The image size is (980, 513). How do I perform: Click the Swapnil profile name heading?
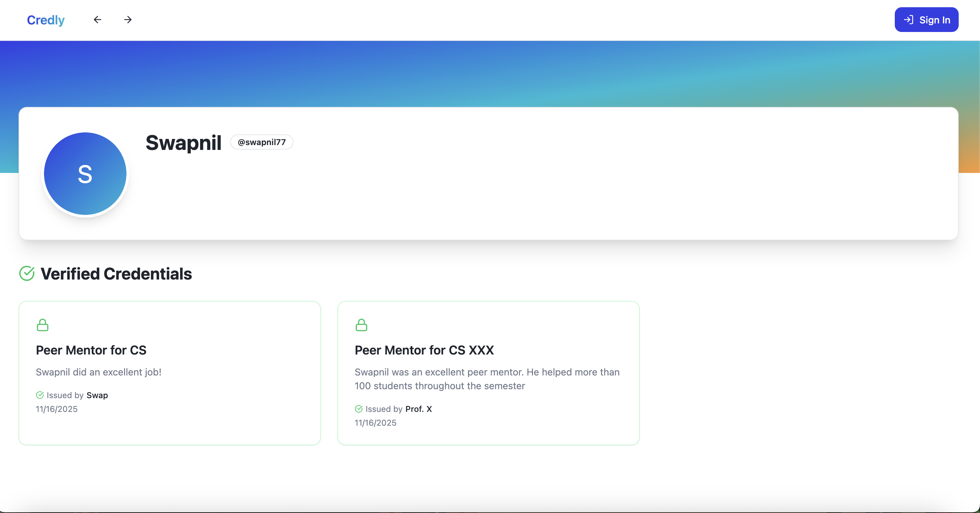[183, 143]
